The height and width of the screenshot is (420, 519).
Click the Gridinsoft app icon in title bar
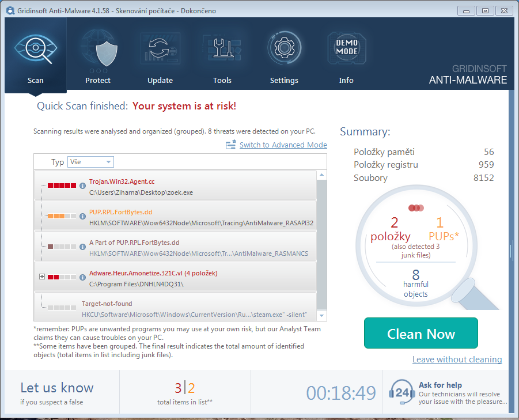[10, 10]
